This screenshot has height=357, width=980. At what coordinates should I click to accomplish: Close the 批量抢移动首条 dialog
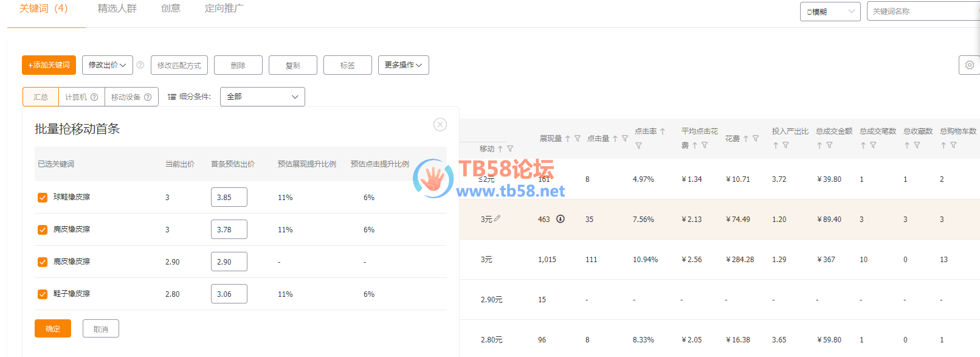pyautogui.click(x=440, y=125)
